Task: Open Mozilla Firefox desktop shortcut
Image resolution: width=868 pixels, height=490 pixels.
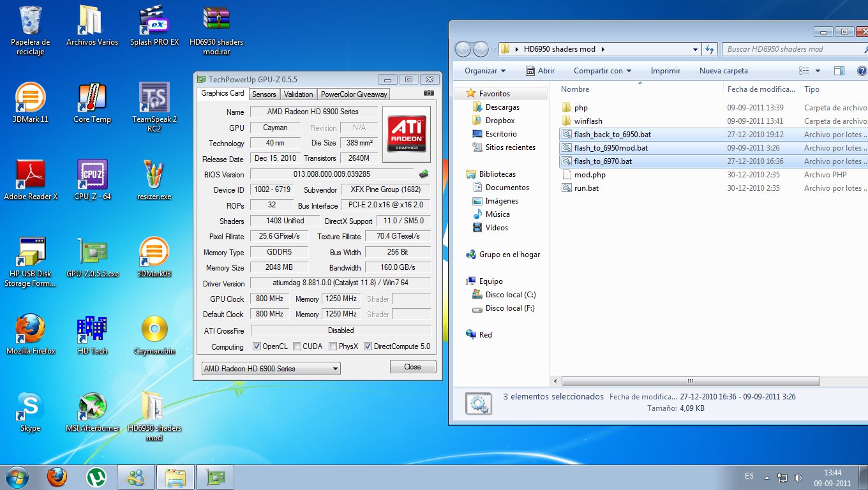Action: click(31, 334)
